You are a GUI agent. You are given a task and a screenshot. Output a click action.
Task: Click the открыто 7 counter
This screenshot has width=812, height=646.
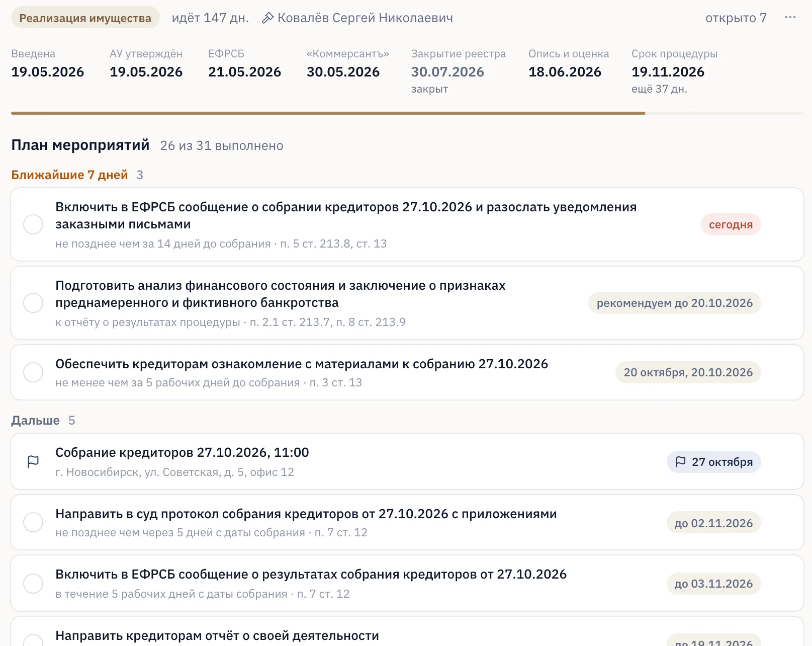[736, 18]
